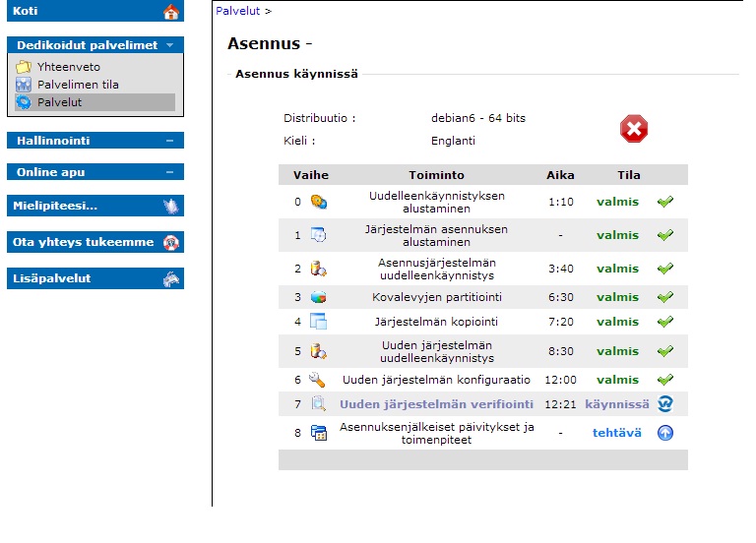Expand the Online apu section
This screenshot has height=543, width=756.
pos(169,172)
